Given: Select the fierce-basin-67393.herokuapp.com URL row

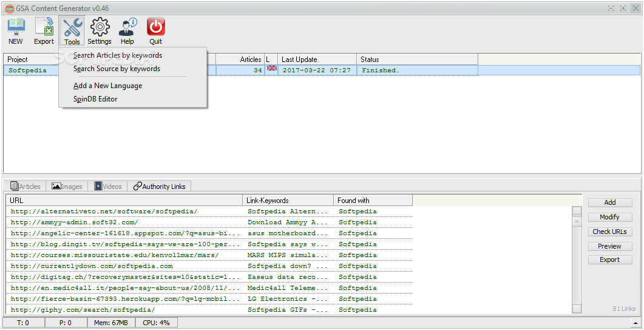Looking at the screenshot, I should click(x=125, y=299).
